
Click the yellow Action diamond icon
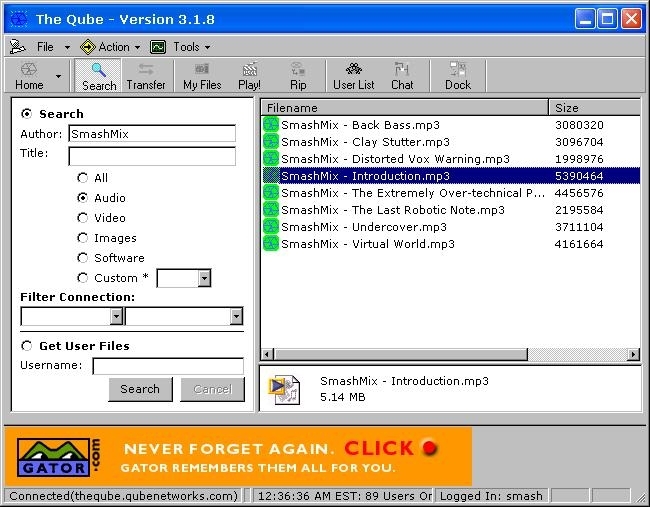87,47
